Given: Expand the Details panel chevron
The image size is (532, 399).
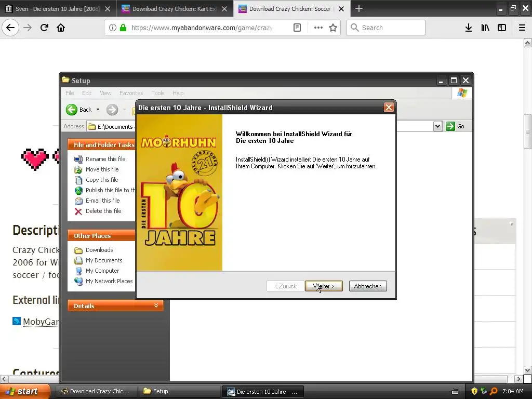Looking at the screenshot, I should tap(156, 305).
